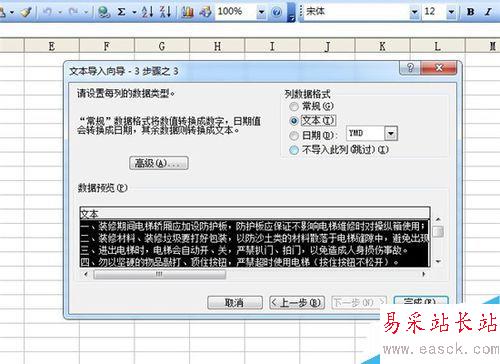500x364 pixels.
Task: Click preview row starting with 四、勿以坚硬
Action: coord(255,262)
